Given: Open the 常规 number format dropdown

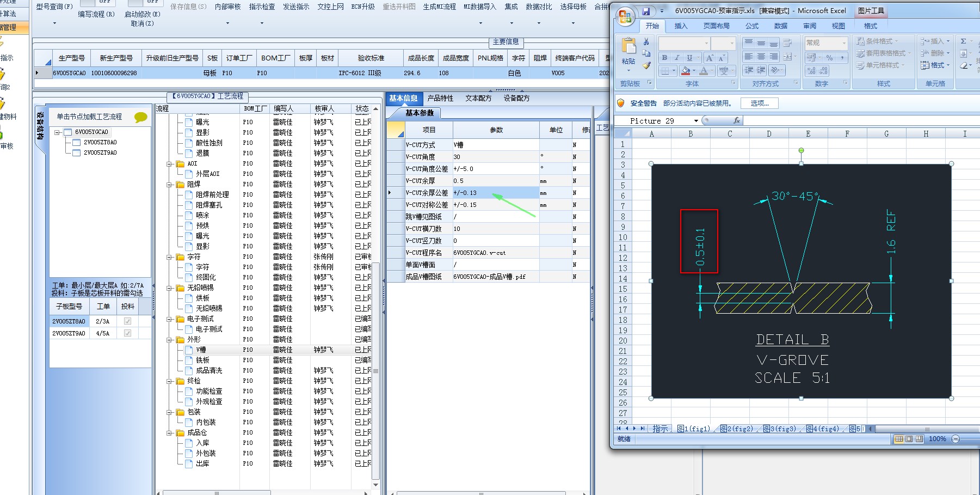Looking at the screenshot, I should [844, 43].
